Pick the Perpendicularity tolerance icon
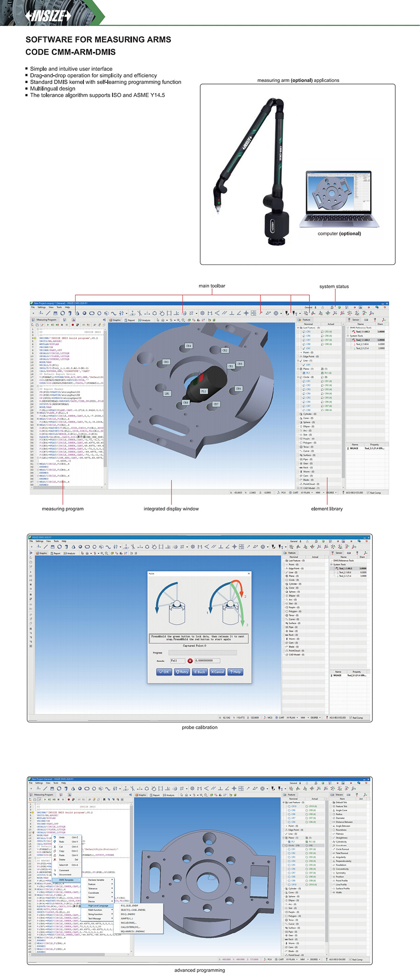 (334, 861)
